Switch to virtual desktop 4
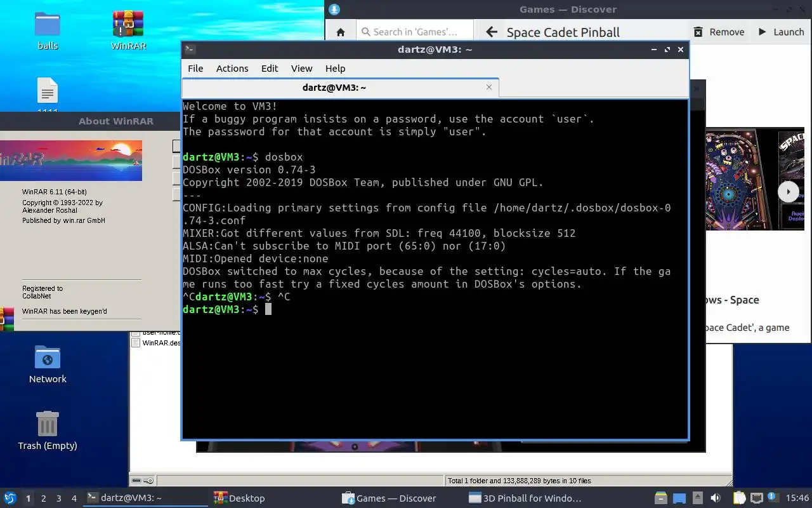The width and height of the screenshot is (812, 508). (74, 498)
